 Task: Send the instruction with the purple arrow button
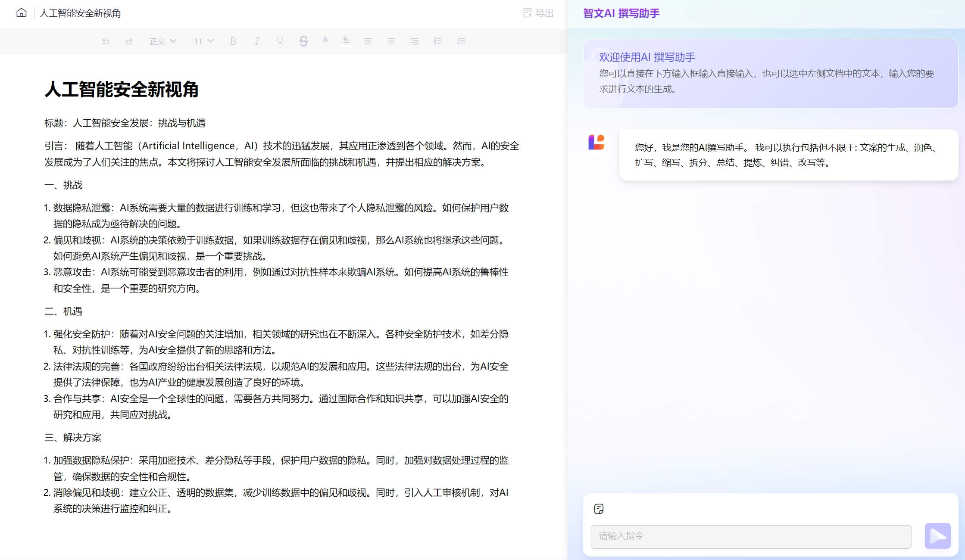937,536
